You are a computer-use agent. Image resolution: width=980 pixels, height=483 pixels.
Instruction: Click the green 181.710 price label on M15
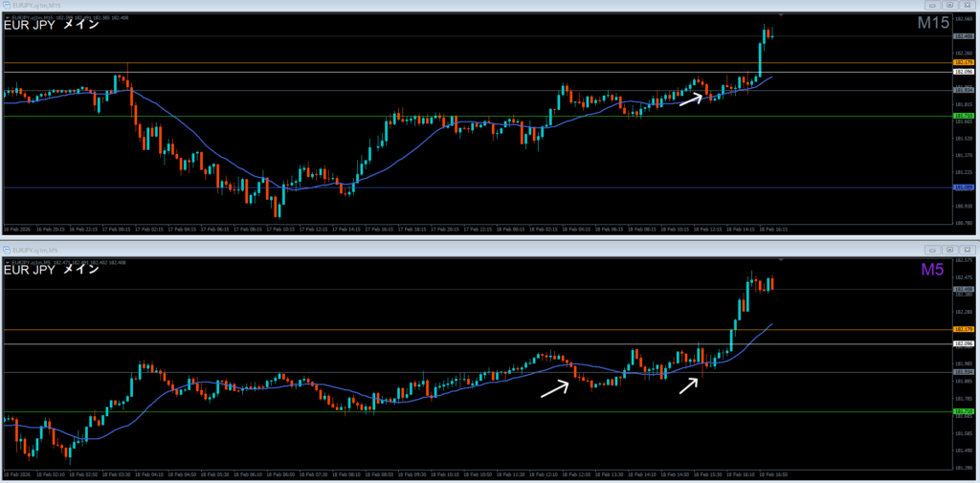point(964,116)
